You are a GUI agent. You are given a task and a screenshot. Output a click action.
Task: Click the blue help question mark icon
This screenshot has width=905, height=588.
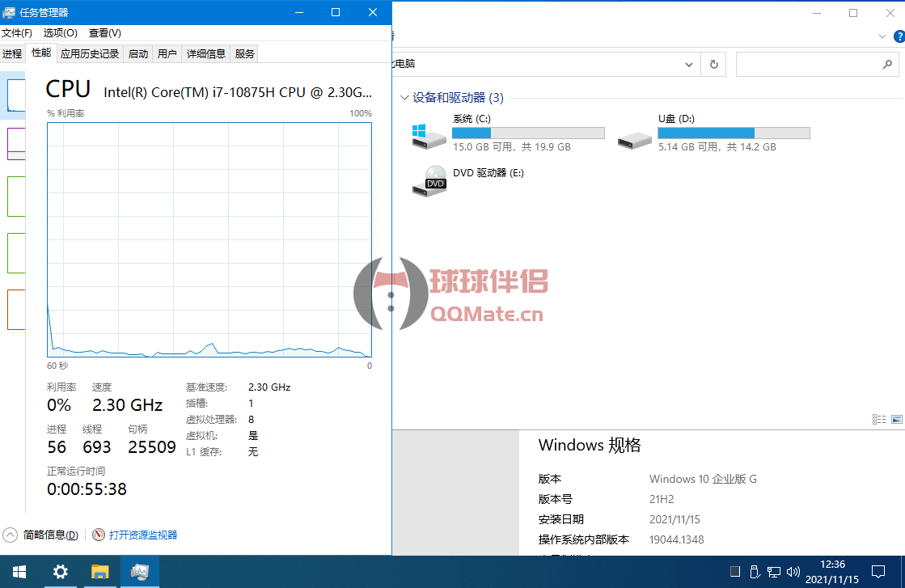pyautogui.click(x=898, y=36)
